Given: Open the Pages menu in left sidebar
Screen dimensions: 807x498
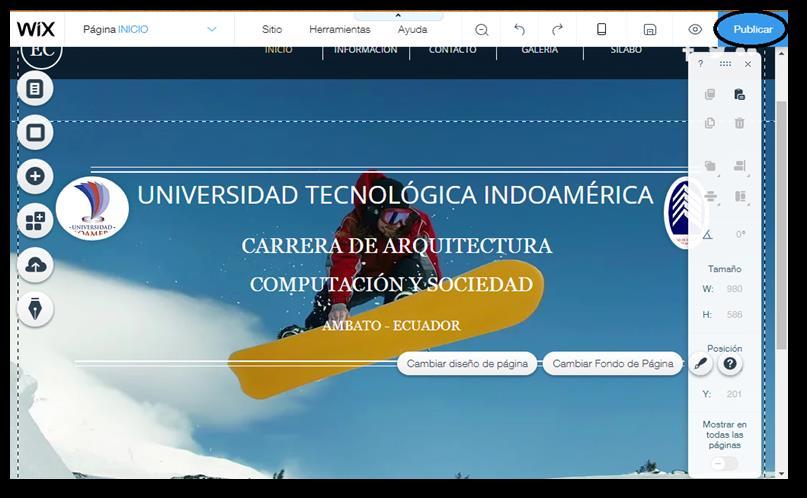Looking at the screenshot, I should (x=35, y=89).
